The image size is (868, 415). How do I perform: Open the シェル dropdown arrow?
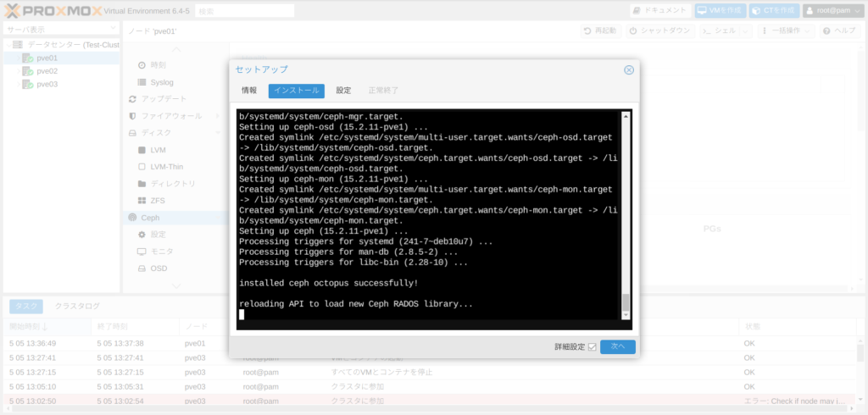[x=746, y=31]
